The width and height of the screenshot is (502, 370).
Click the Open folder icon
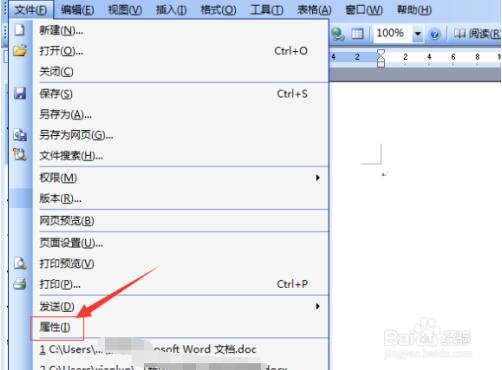(20, 51)
